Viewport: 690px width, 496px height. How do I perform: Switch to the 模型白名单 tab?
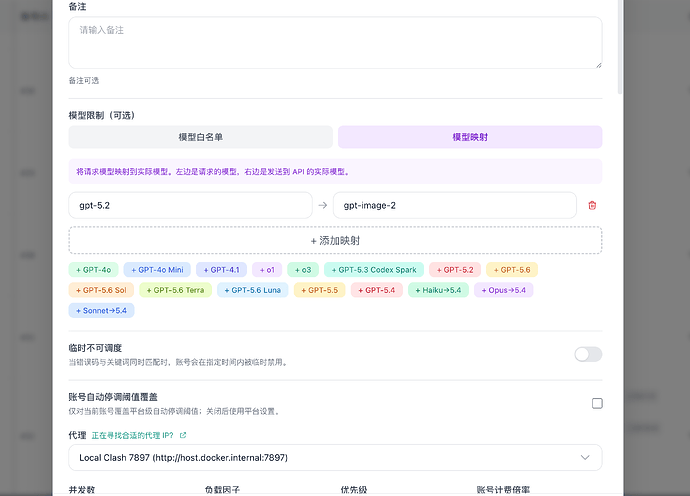click(201, 137)
